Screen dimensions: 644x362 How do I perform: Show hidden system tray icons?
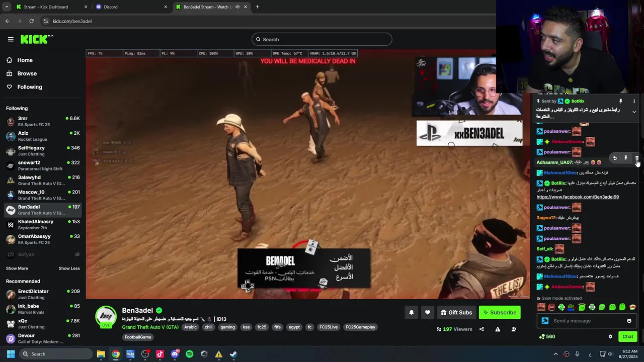click(555, 354)
